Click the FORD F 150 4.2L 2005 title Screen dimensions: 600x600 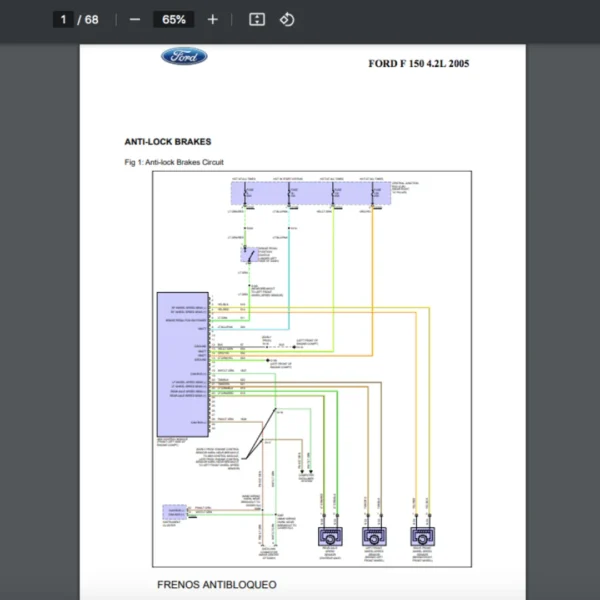[418, 64]
